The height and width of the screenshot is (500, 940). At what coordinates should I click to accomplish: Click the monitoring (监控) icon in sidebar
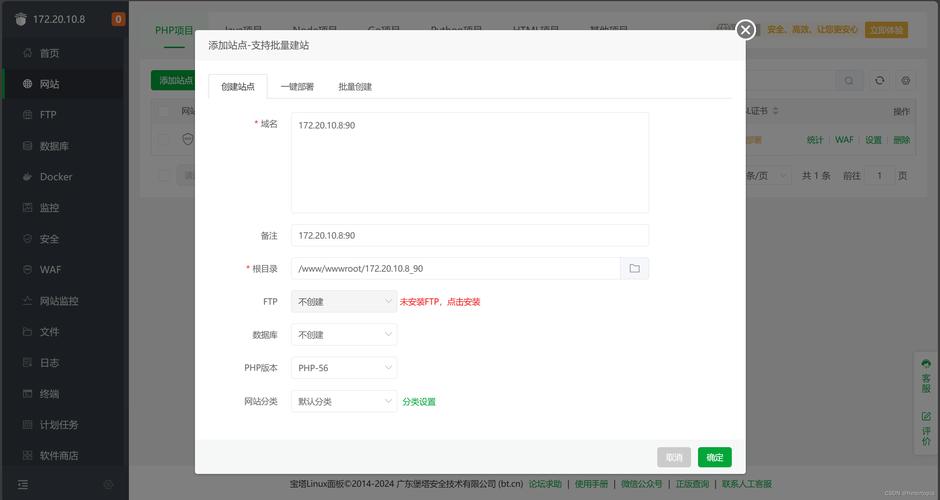tap(27, 207)
